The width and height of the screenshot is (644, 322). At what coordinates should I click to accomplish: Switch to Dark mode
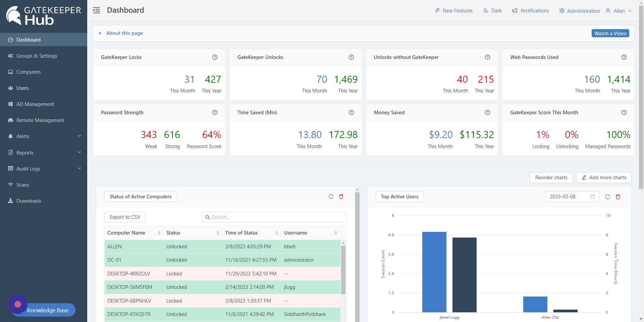pyautogui.click(x=492, y=11)
